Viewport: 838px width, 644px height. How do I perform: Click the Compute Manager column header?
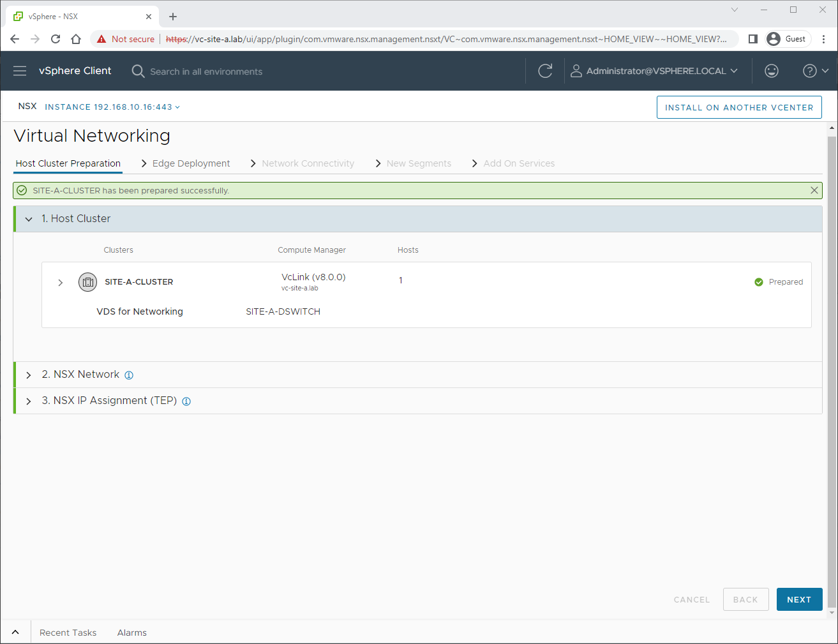coord(312,250)
